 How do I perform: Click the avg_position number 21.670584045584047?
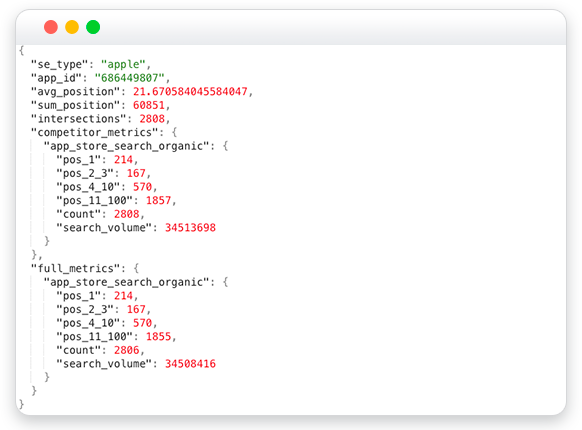point(190,91)
